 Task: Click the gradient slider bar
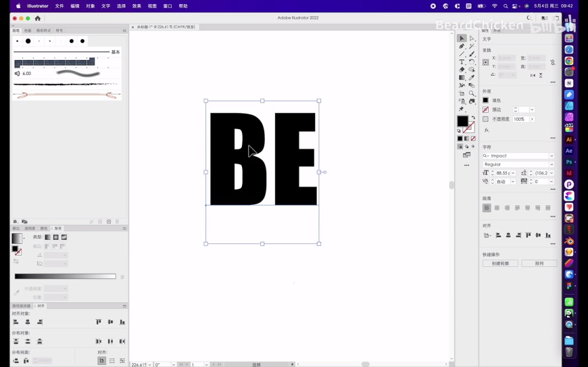66,276
